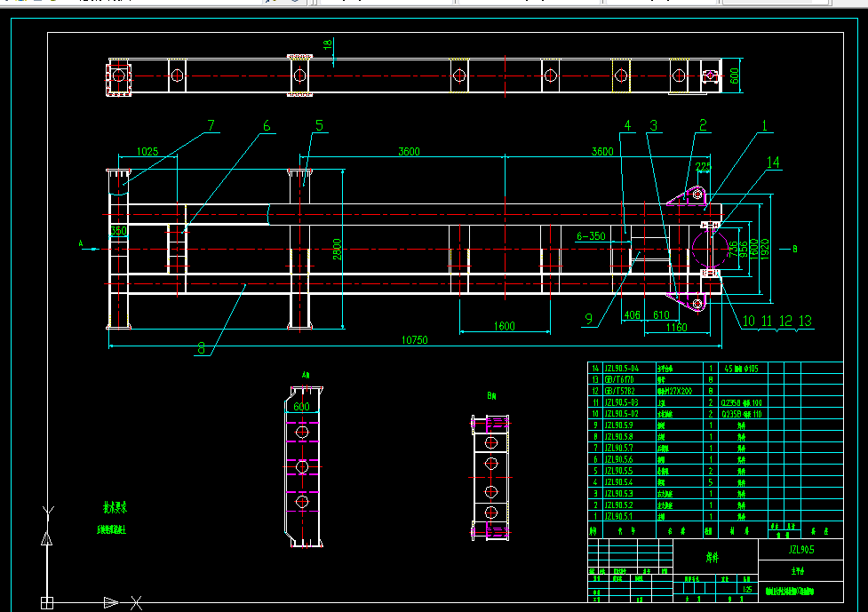The height and width of the screenshot is (612, 868).
Task: Select the 18 dimension above top view
Action: point(328,44)
